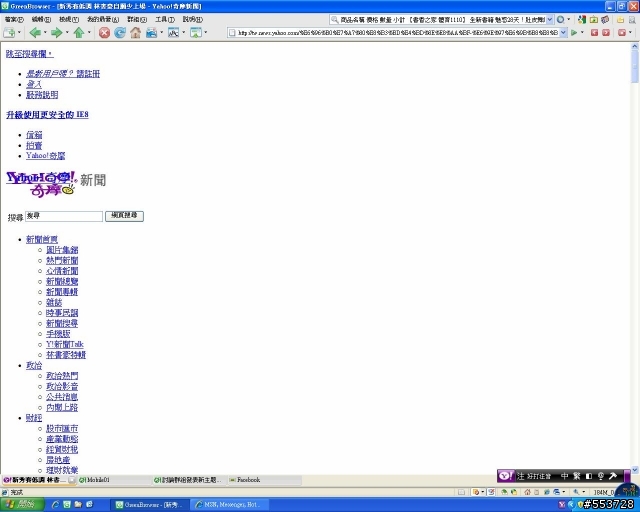640x512 pixels.
Task: Click the GreenBrowser taskbar button
Action: [x=151, y=505]
